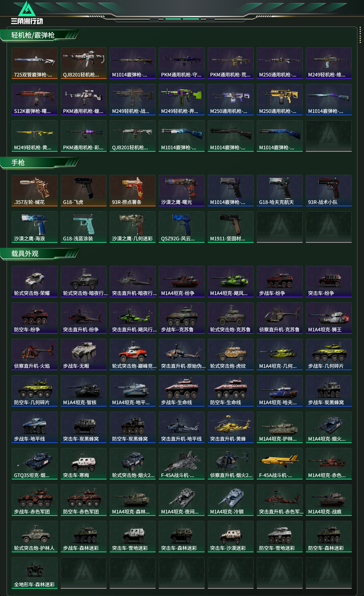Choose the 侦察直升机-火焰 helicopter skin

35,354
